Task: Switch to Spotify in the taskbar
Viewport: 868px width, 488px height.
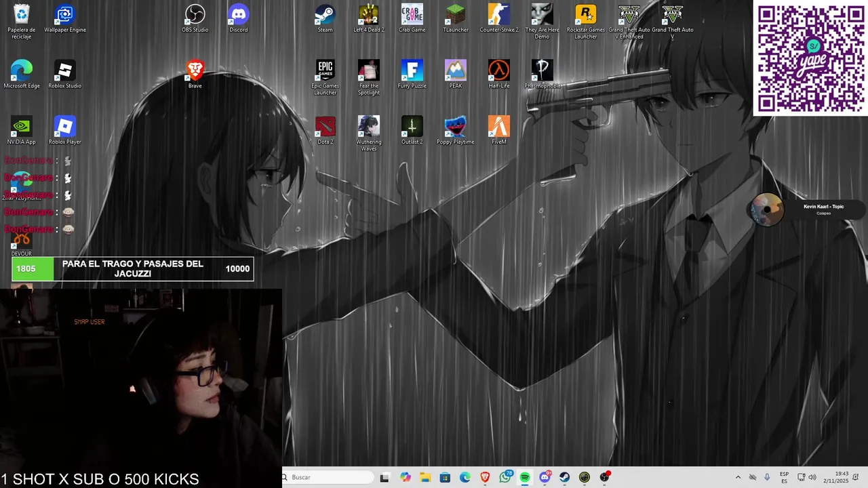Action: click(525, 477)
